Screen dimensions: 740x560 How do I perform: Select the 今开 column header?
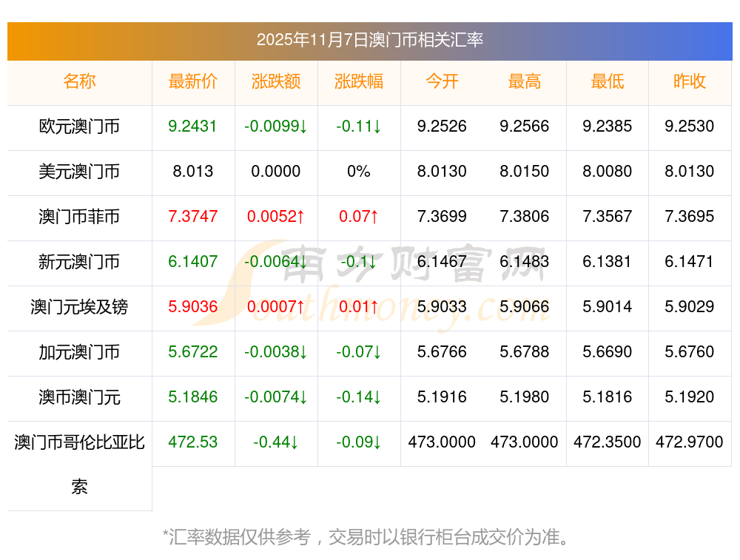(442, 81)
